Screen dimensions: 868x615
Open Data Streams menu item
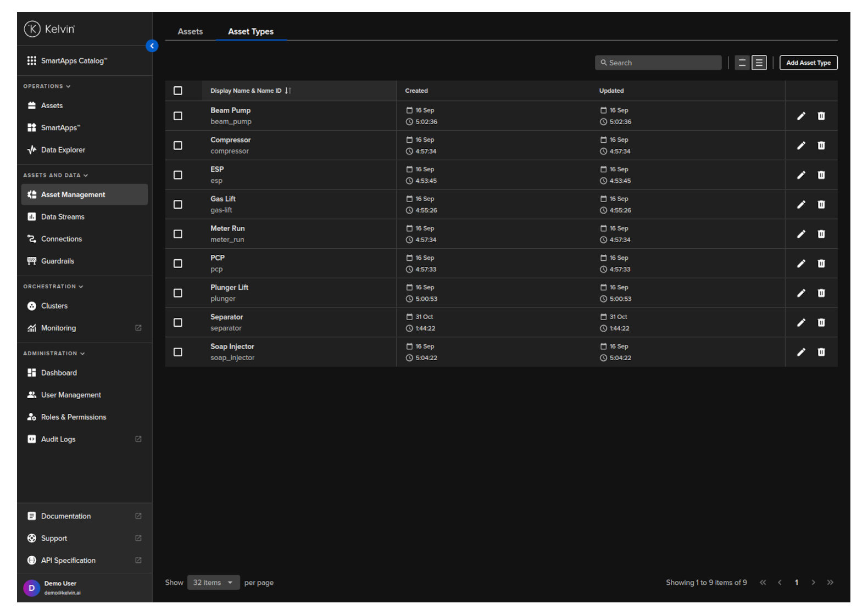63,217
